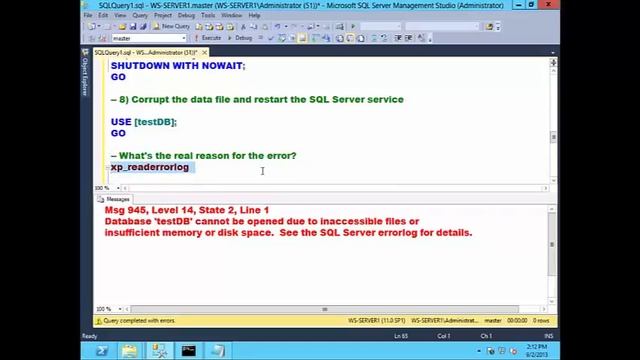Image resolution: width=640 pixels, height=360 pixels.
Task: Click the WS-SERVER1 (11.0 SP1) status entry
Action: (376, 321)
